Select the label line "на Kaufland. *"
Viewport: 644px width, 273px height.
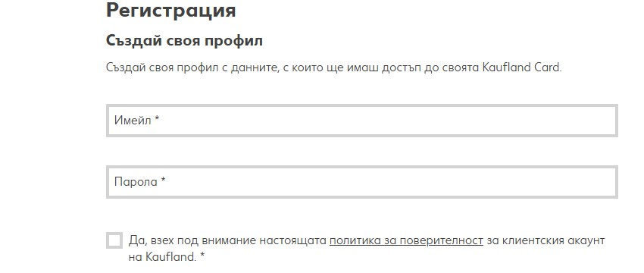click(167, 257)
